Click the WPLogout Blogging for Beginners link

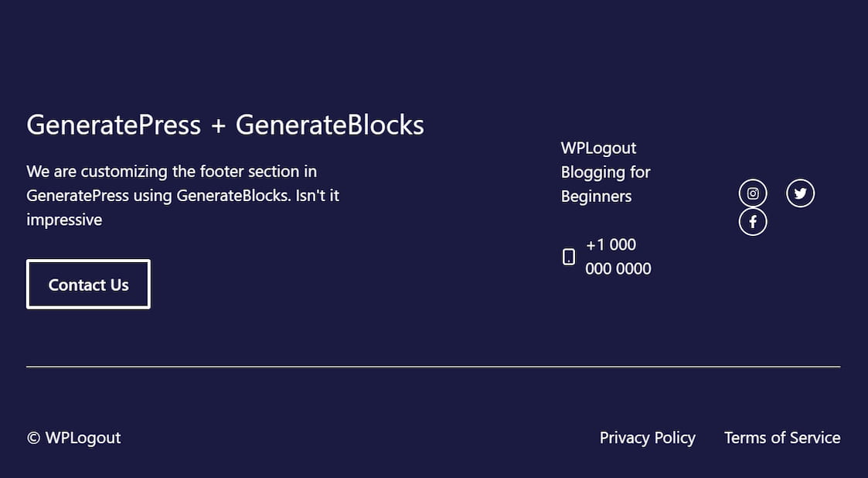click(606, 172)
